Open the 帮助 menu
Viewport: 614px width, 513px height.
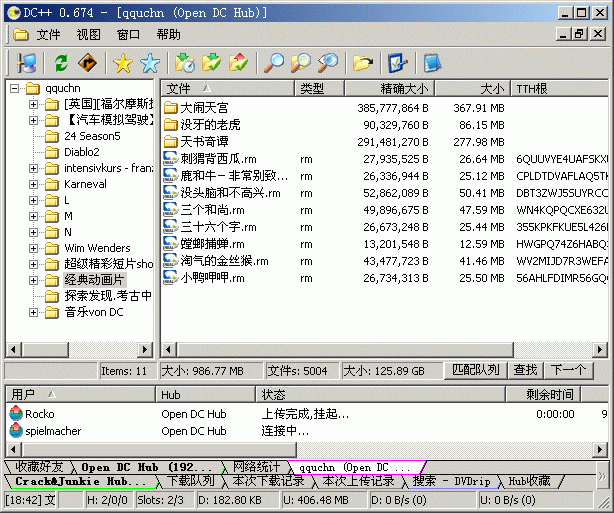point(168,35)
